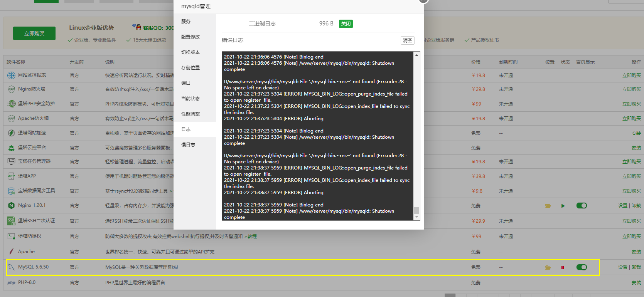This screenshot has height=297, width=644.
Task: Open the 慢日志 tab
Action: pyautogui.click(x=195, y=145)
